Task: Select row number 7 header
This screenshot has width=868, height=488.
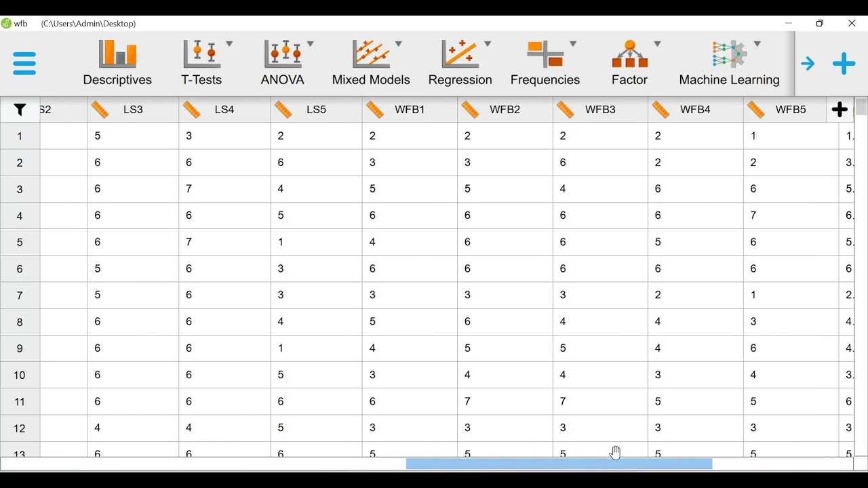Action: 20,296
